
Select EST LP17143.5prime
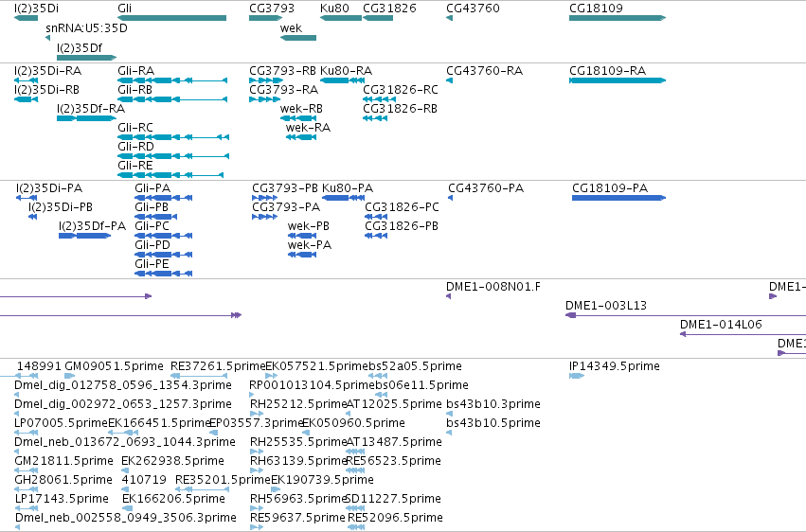click(x=27, y=509)
